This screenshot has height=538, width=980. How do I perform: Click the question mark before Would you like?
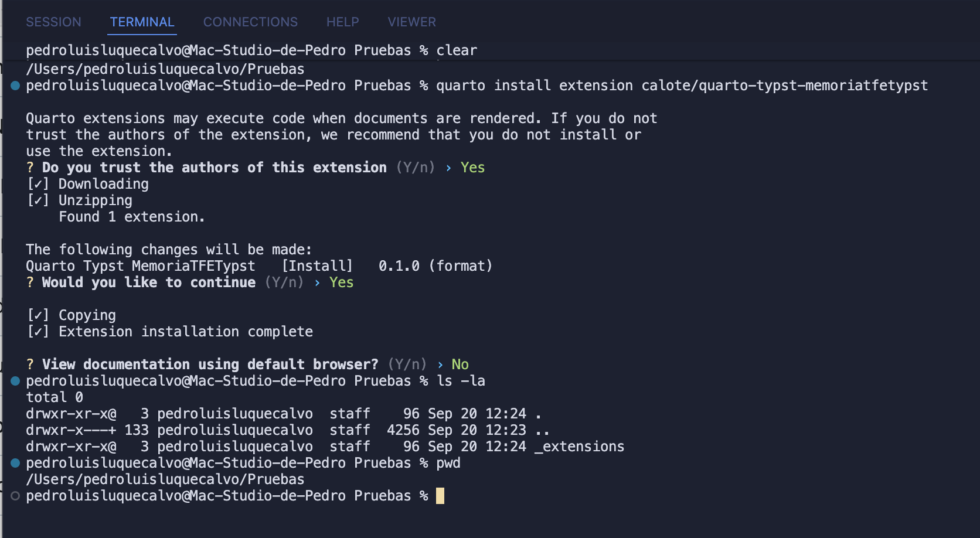coord(30,282)
